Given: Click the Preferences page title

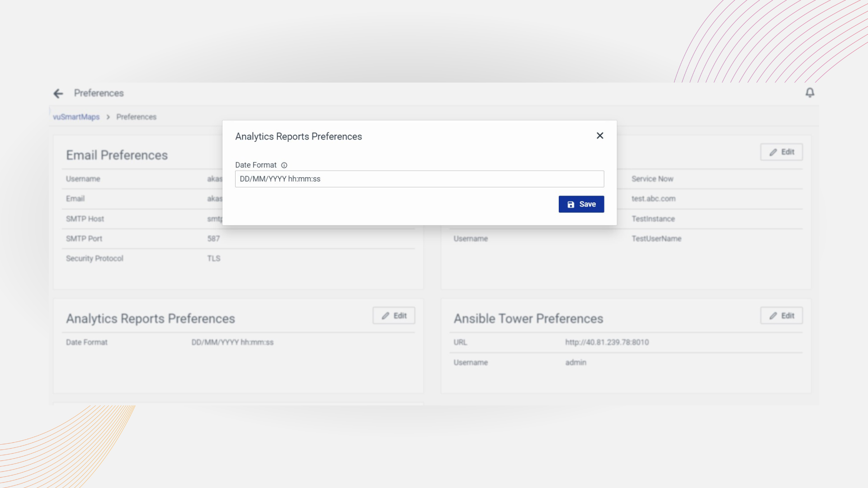Looking at the screenshot, I should point(99,93).
